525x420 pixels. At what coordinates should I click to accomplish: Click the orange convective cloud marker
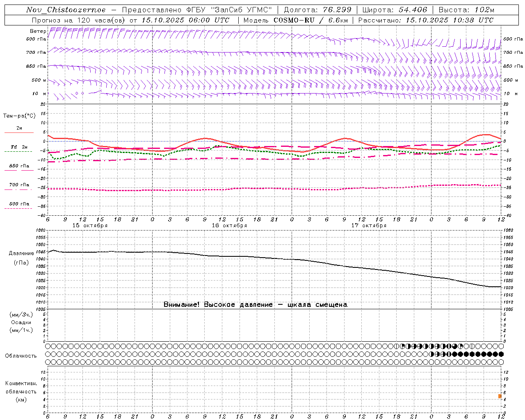click(500, 396)
